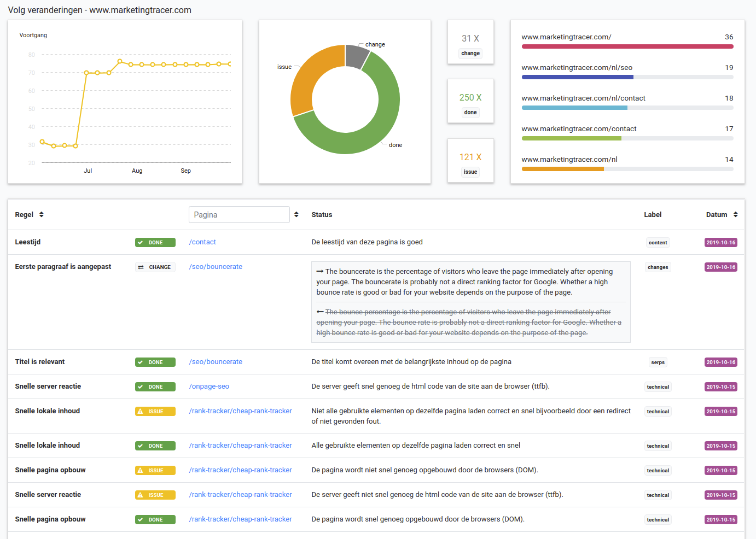Click the 'content' label tag
The height and width of the screenshot is (539, 756).
[658, 243]
